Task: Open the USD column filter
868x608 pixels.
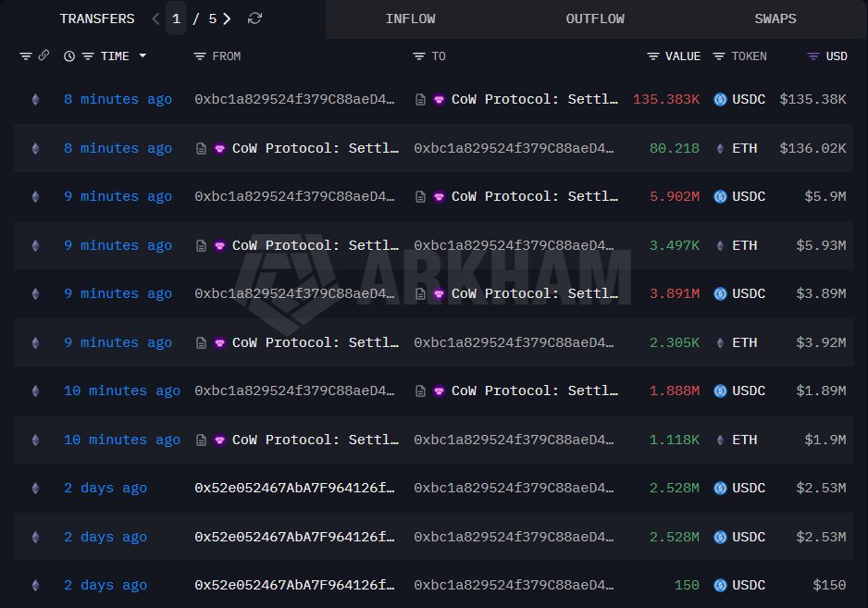Action: click(813, 56)
